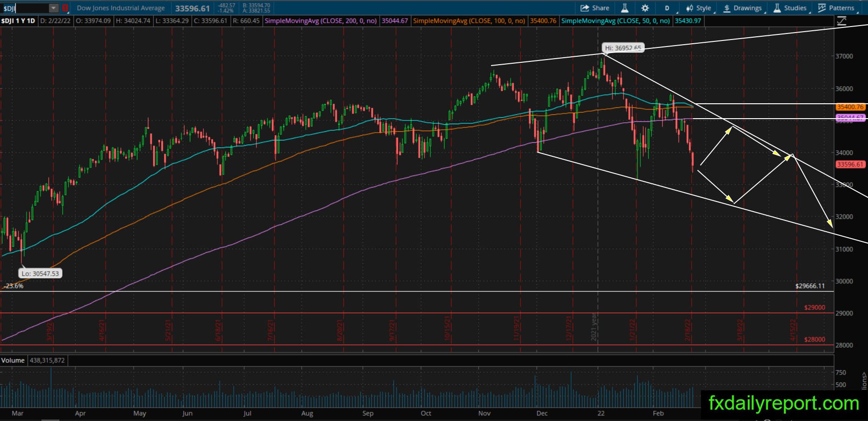Click the 31000 price axis label
Screen dimensions: 868x421
[x=844, y=249]
